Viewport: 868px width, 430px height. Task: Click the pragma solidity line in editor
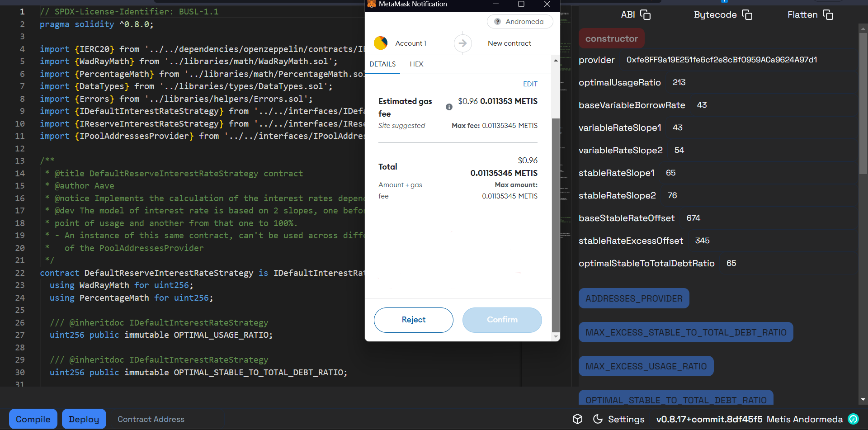pos(96,24)
